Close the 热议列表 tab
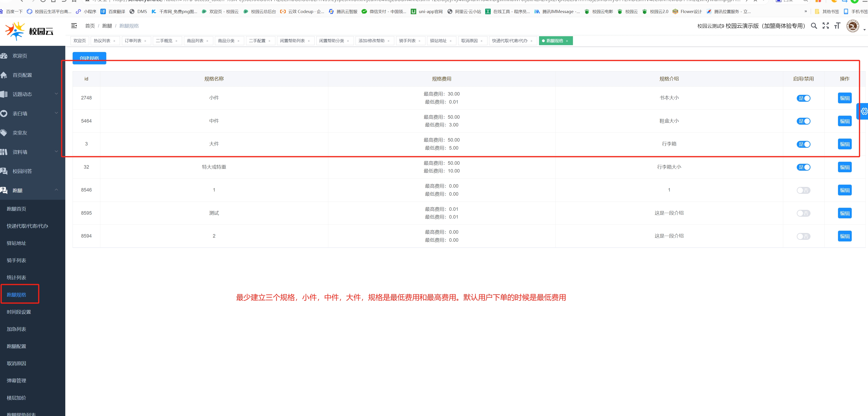 click(114, 41)
